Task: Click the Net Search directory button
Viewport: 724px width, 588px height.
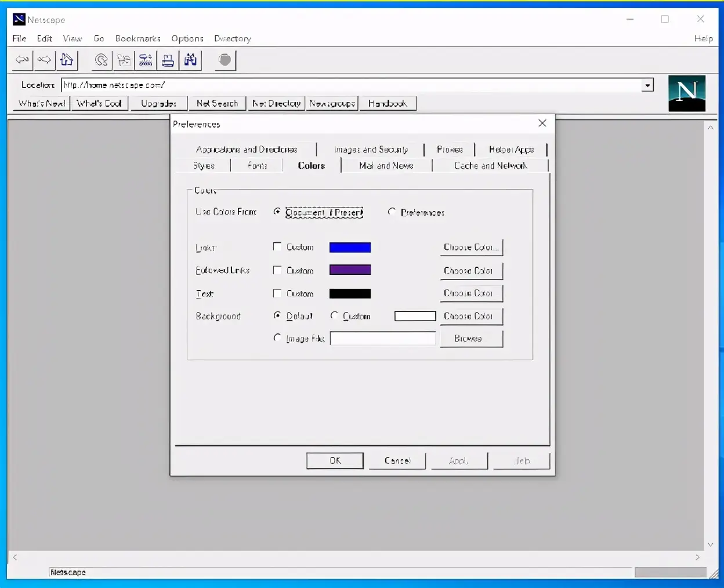Action: click(217, 103)
